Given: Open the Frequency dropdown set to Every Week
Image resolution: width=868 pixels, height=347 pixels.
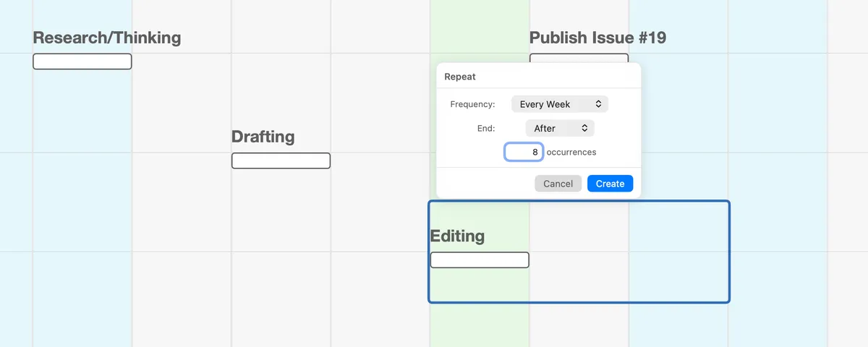Looking at the screenshot, I should coord(560,104).
